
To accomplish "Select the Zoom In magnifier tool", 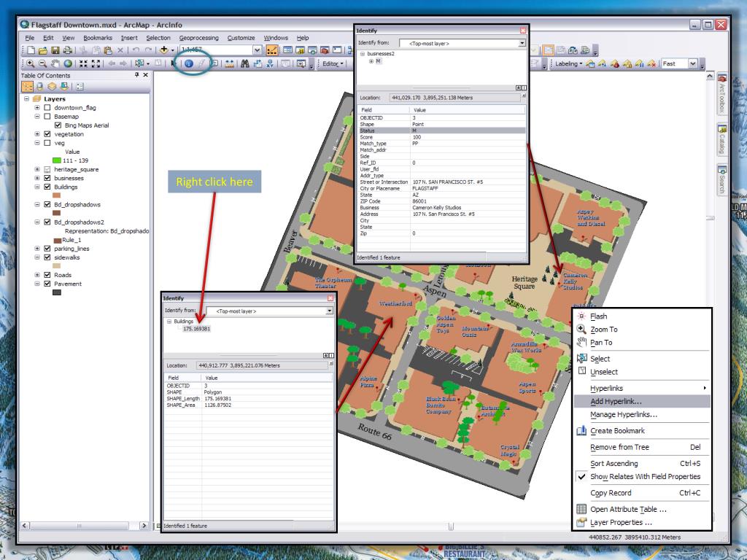I will click(30, 63).
